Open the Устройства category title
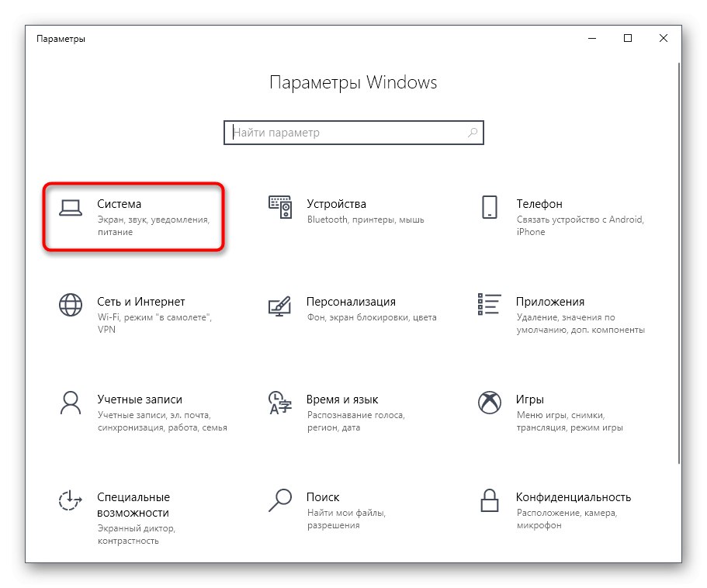Viewport: 707px width, 588px height. point(336,204)
